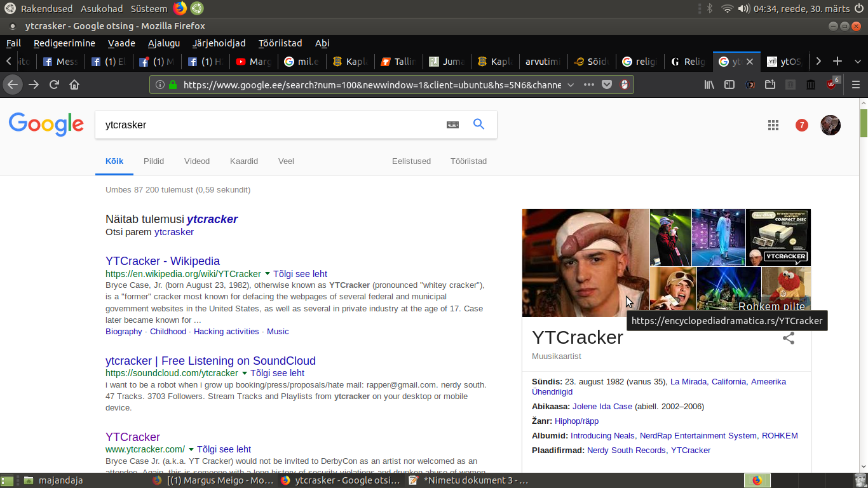Open the Fail menu
868x488 pixels.
13,43
